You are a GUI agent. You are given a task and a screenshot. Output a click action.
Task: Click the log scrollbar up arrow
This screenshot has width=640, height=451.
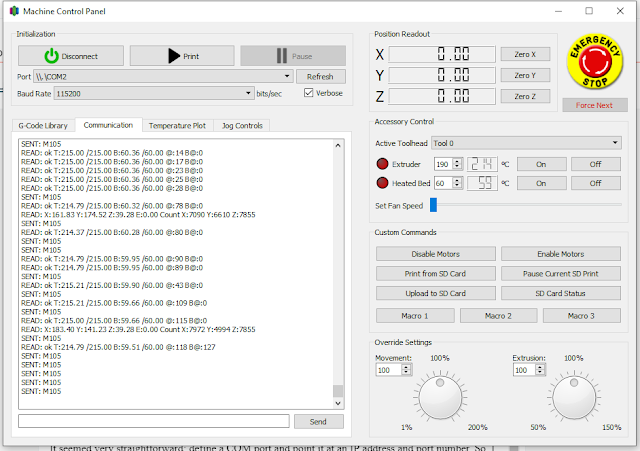[338, 145]
